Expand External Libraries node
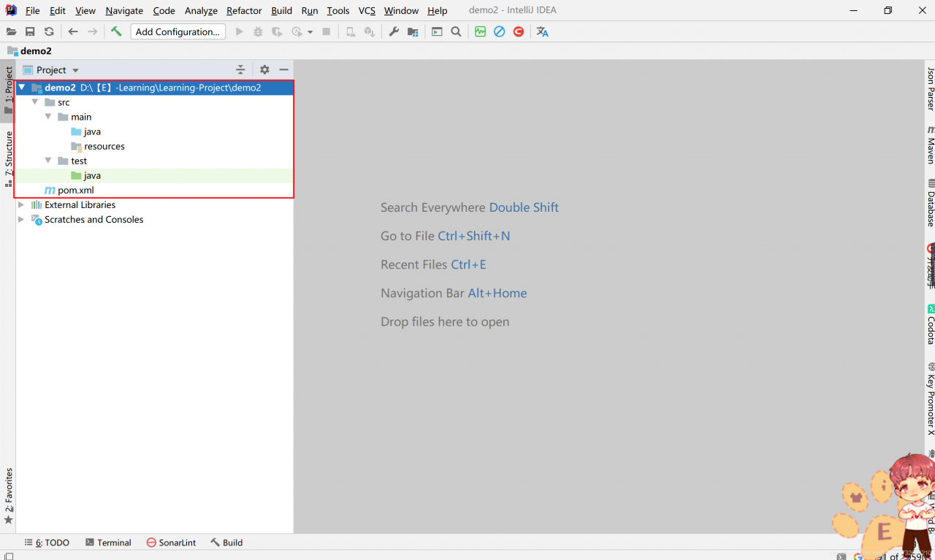This screenshot has width=935, height=560. click(22, 204)
